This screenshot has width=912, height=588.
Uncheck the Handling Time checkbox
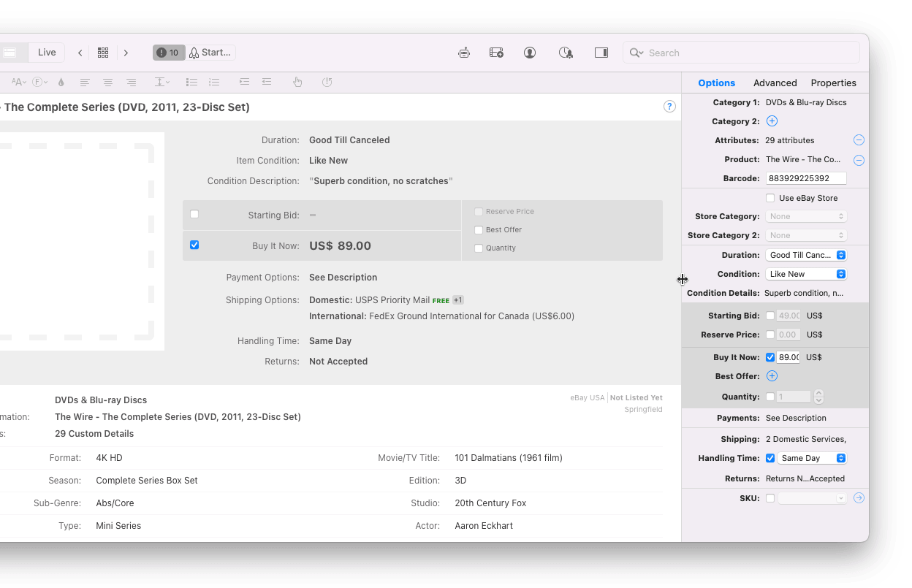click(x=770, y=458)
